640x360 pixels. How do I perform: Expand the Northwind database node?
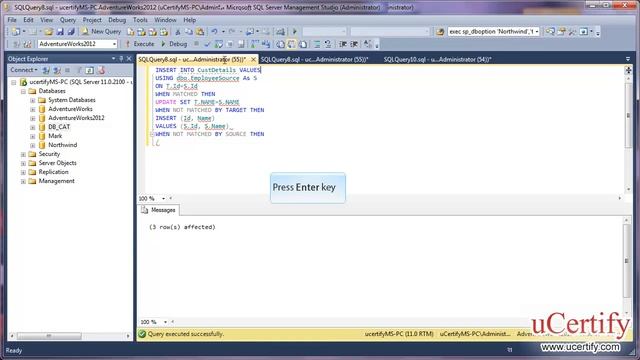click(x=32, y=145)
